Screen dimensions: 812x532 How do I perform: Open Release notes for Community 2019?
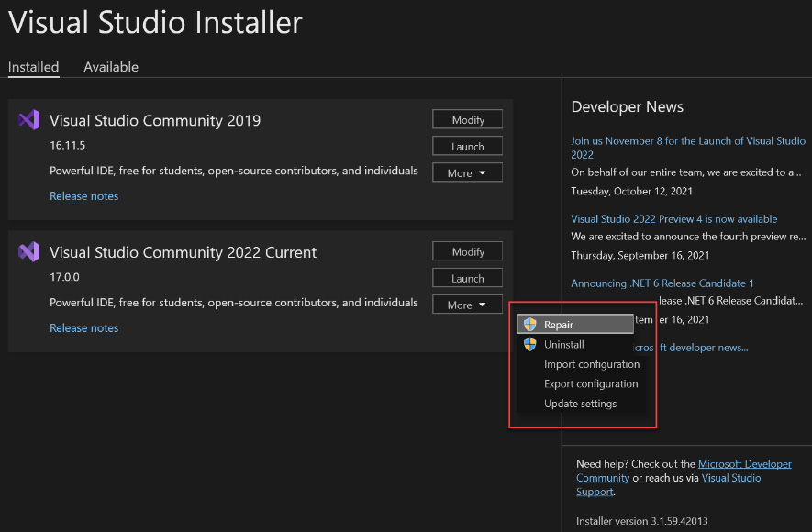83,196
